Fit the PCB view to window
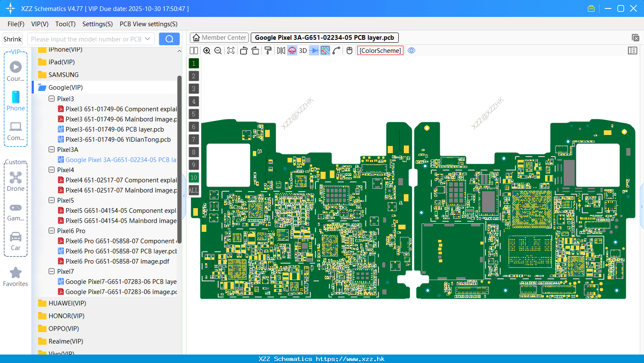 [x=231, y=51]
